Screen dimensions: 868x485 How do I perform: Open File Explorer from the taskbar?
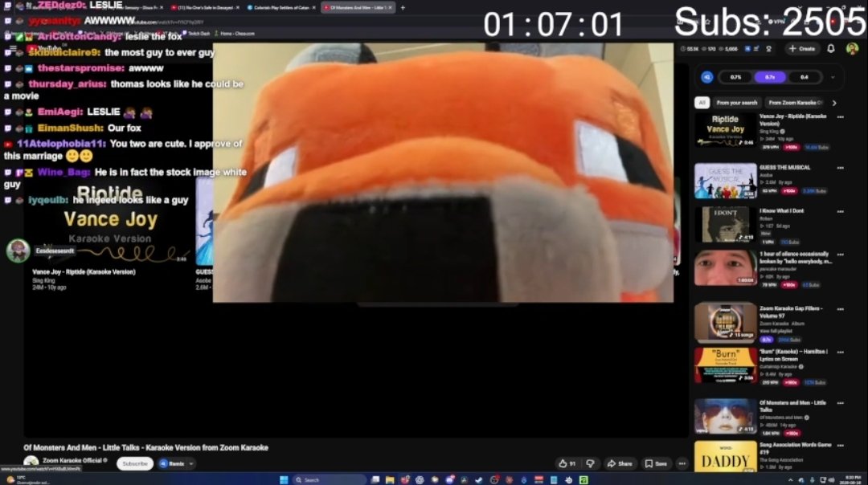click(x=390, y=479)
